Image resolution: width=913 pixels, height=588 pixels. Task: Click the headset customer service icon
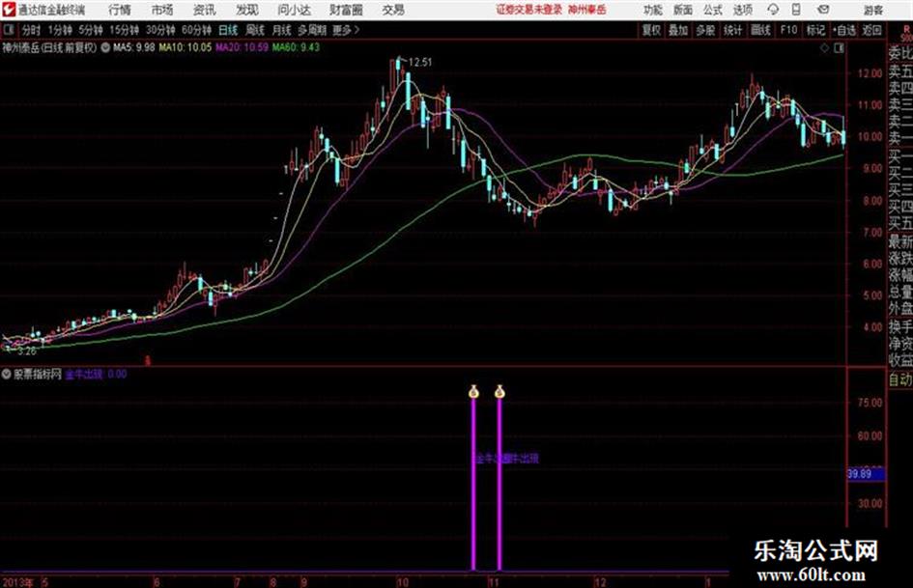773,10
